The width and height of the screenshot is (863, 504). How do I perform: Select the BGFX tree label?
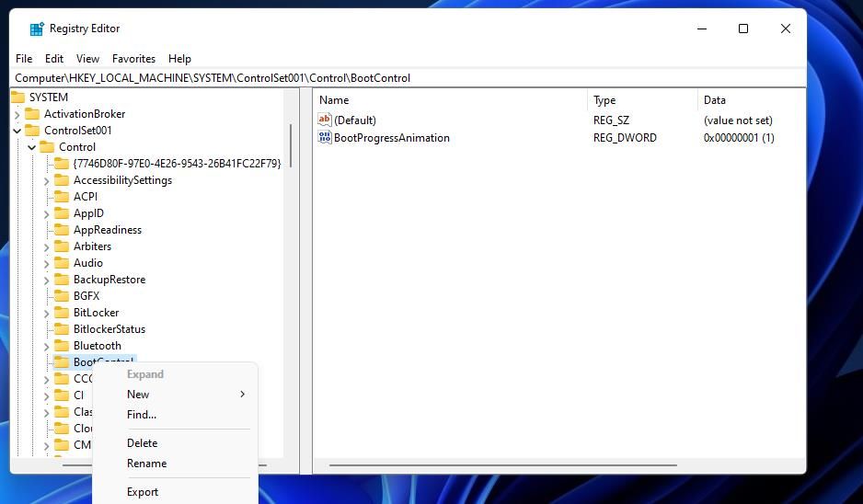pyautogui.click(x=86, y=296)
